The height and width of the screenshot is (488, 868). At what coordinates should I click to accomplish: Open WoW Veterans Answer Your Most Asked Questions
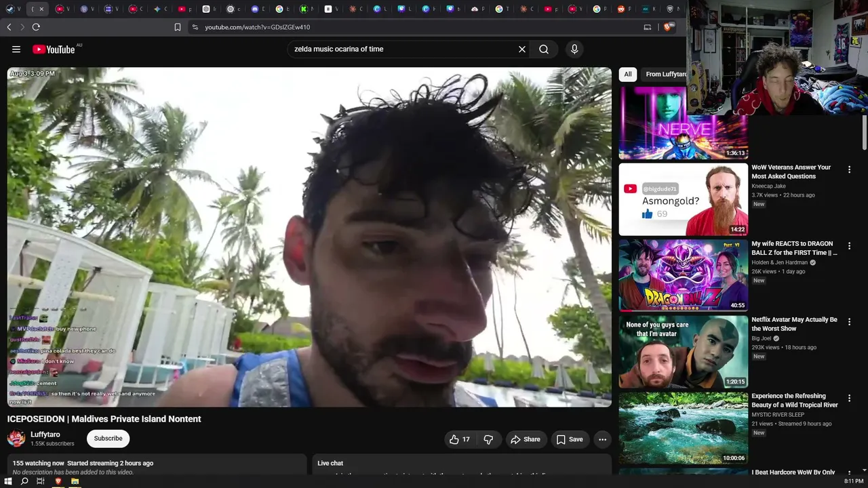click(x=791, y=171)
